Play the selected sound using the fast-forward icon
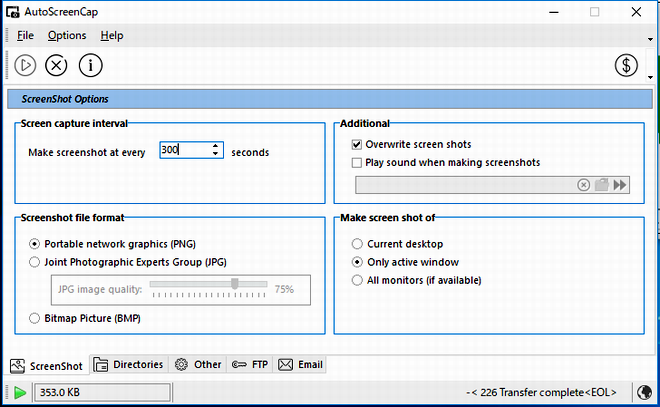The width and height of the screenshot is (660, 407). click(x=620, y=185)
